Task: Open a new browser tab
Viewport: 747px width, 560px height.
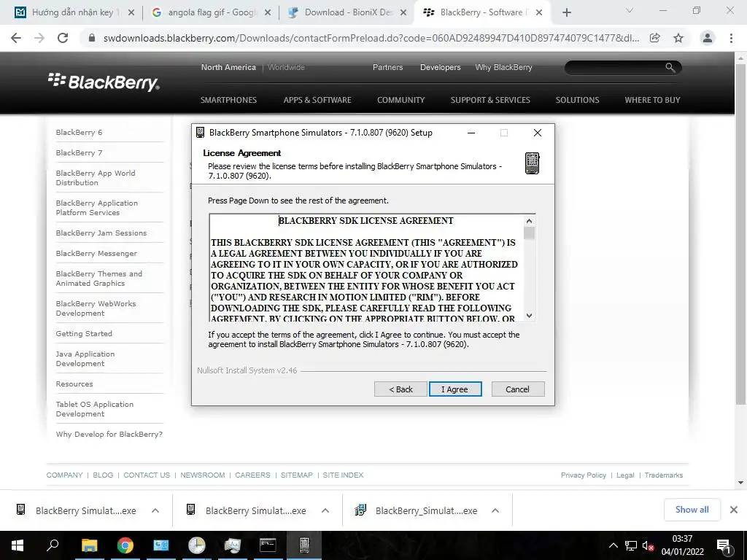Action: (x=566, y=13)
